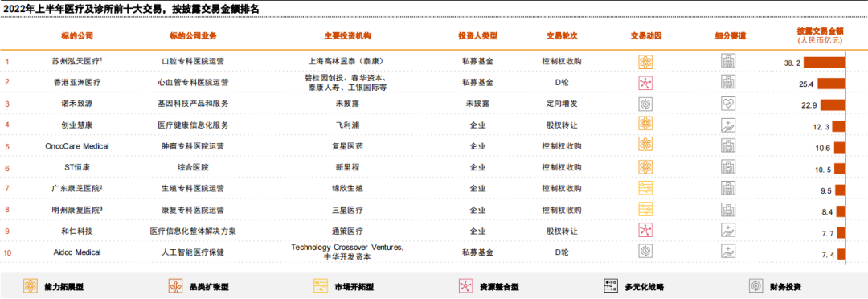Click 交易动因 icon in 香港亚洲医疗 row

coord(646,83)
